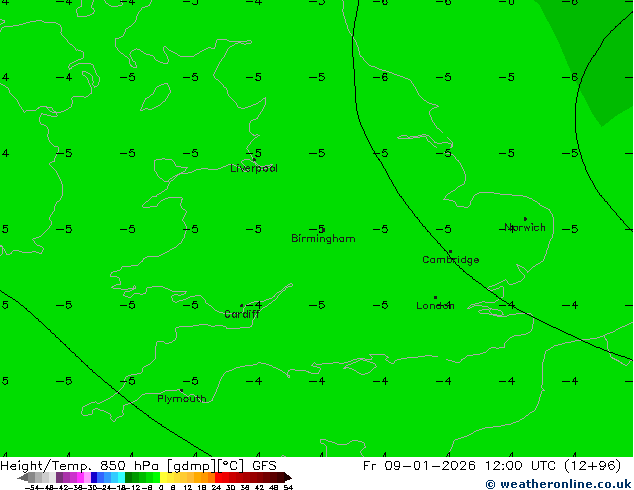Click the 0 label on temperature scale
Screen dimensions: 634x490
pos(161,487)
